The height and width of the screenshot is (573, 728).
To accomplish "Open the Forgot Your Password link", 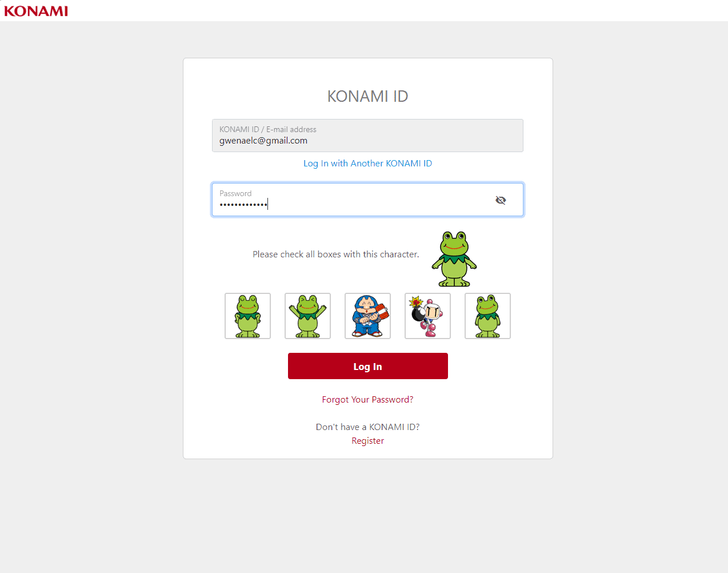I will [x=367, y=400].
